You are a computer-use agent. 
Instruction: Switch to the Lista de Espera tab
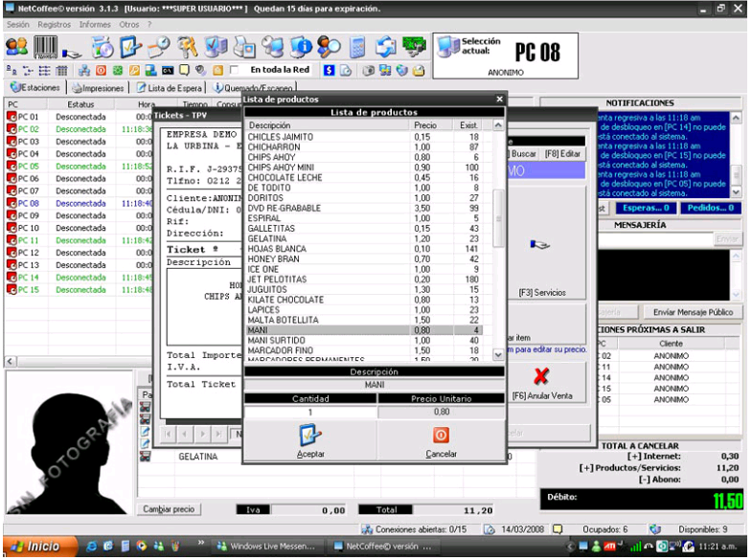[170, 88]
